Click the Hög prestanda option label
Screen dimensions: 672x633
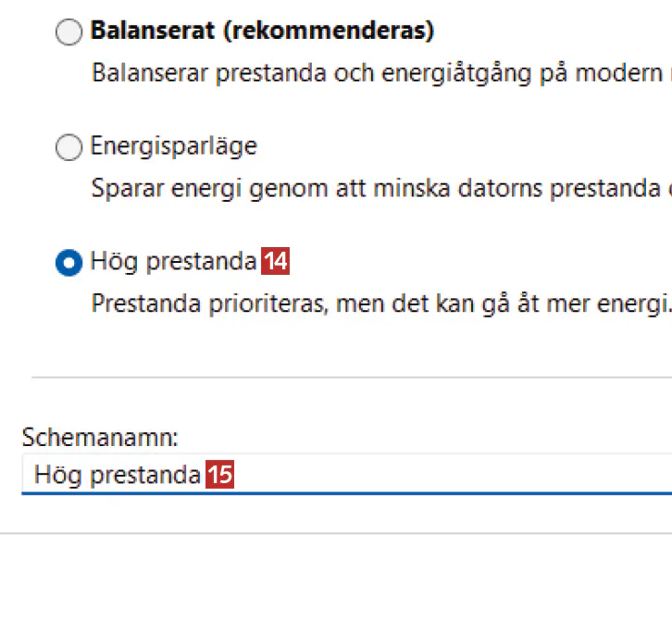(x=173, y=262)
